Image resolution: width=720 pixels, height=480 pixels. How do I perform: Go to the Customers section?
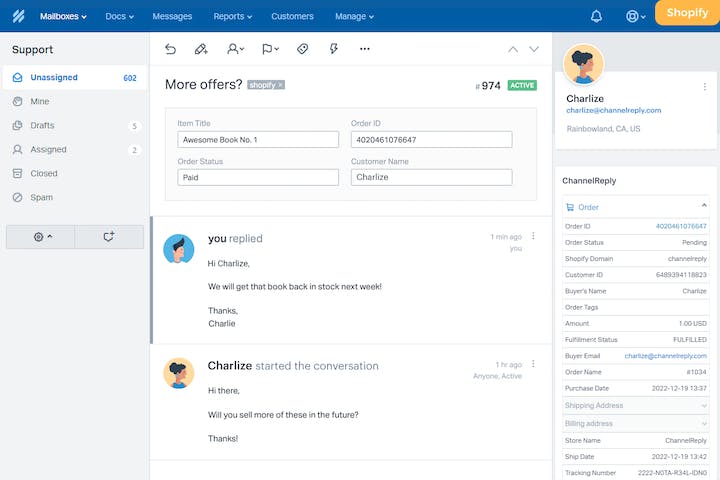click(292, 16)
